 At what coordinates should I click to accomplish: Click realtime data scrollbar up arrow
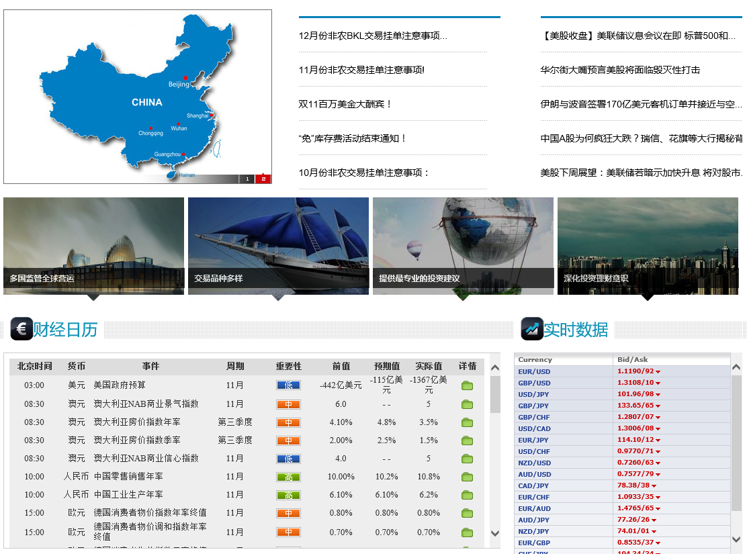point(736,367)
